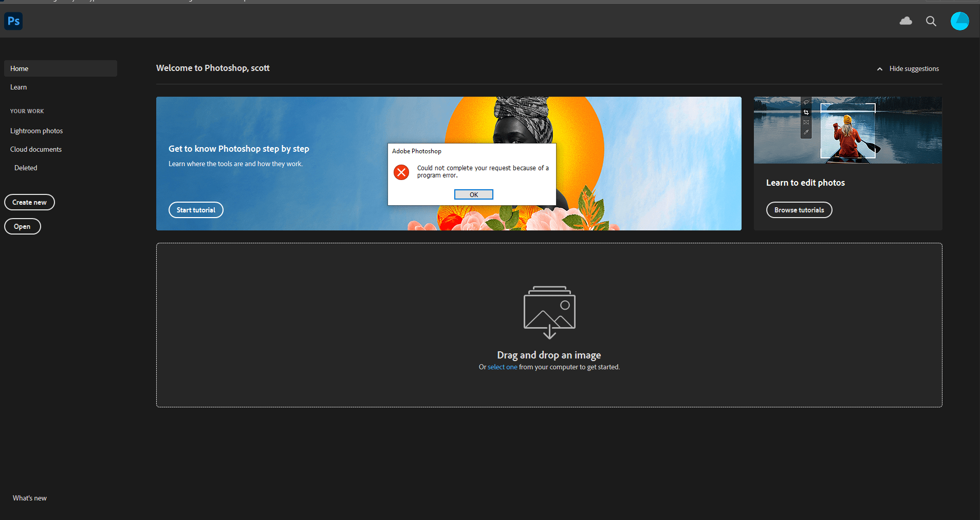Open Cloud documents
The height and width of the screenshot is (520, 980).
[x=35, y=149]
